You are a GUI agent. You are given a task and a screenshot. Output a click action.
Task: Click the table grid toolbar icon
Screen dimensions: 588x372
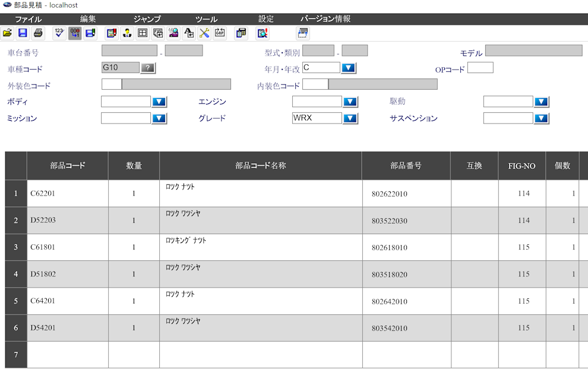click(143, 33)
